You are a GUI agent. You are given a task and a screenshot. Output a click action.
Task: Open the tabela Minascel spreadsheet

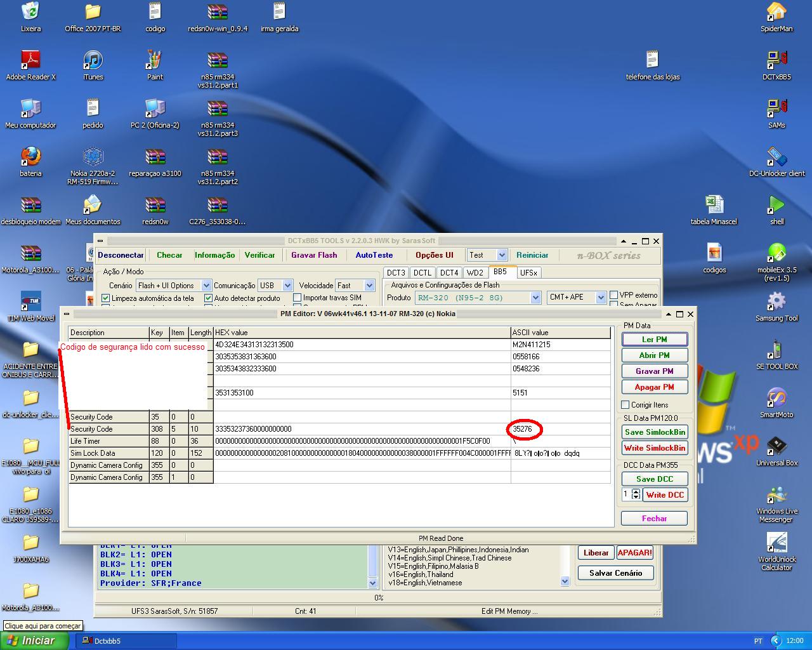point(714,210)
